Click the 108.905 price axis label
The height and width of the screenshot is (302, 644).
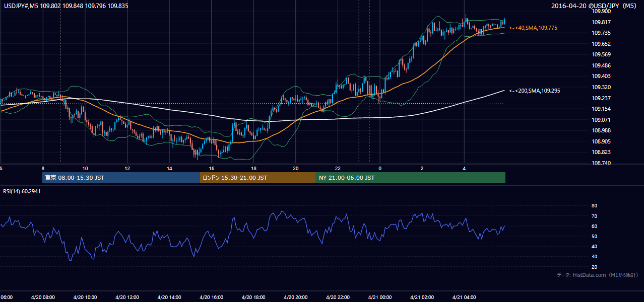coord(601,141)
